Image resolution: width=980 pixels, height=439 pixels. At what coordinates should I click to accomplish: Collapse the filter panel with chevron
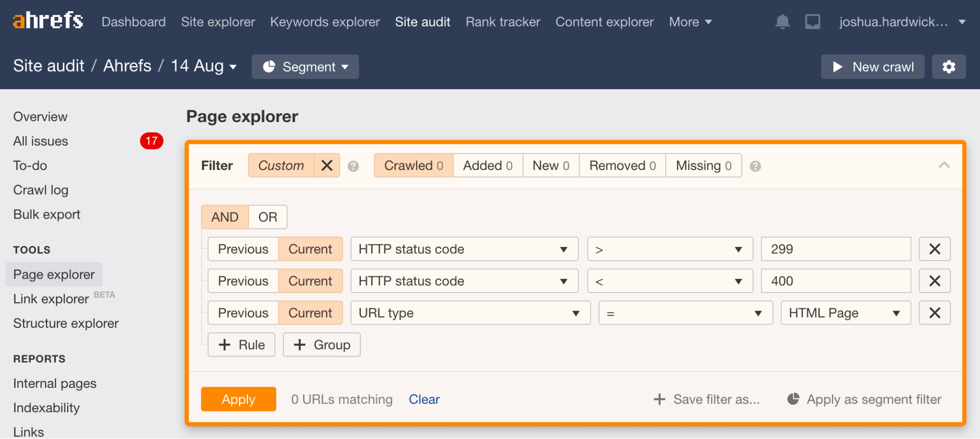coord(944,165)
